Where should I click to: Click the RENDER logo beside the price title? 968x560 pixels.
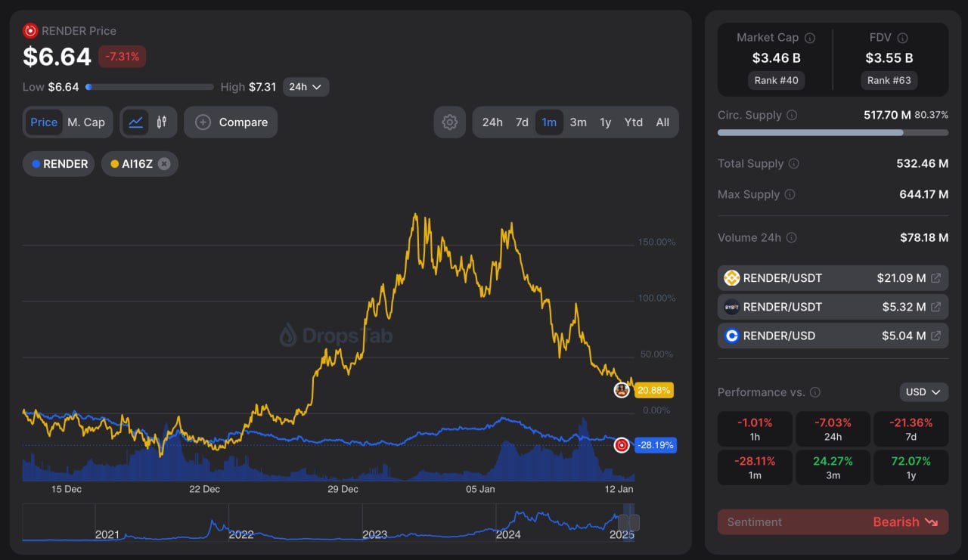tap(30, 31)
